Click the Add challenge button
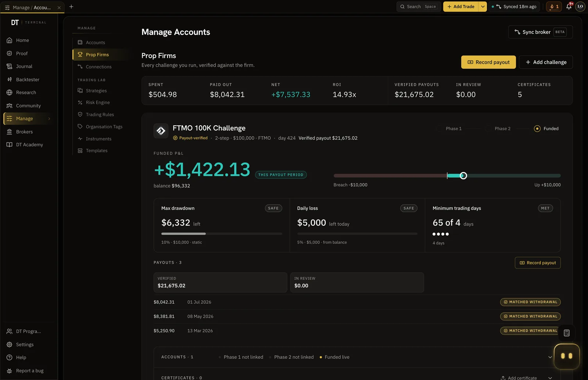Viewport: 588px width, 380px height. (546, 62)
